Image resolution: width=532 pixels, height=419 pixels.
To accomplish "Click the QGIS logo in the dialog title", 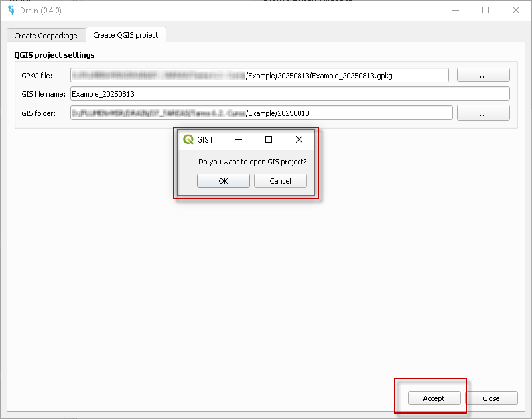I will [x=188, y=139].
